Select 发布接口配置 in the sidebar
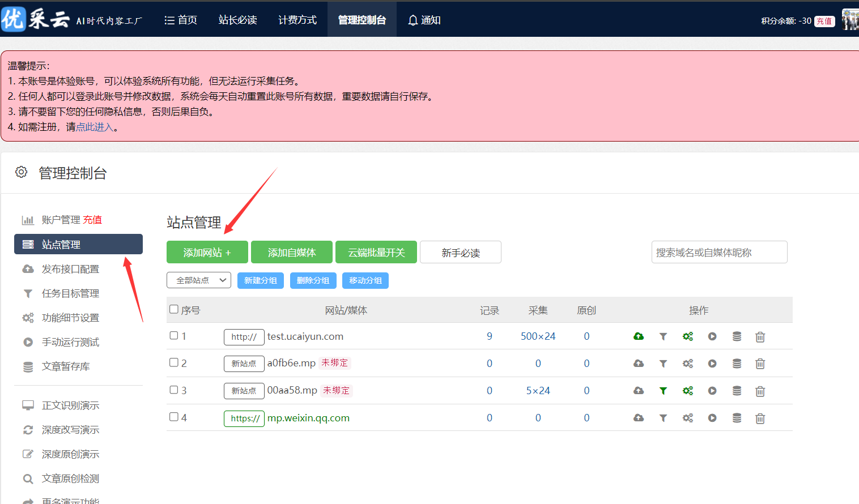The image size is (859, 504). [70, 269]
